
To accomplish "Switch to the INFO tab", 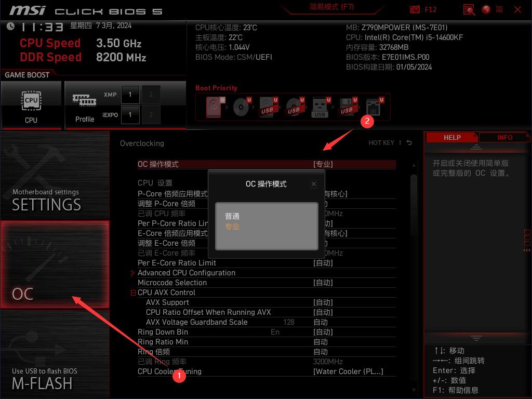I will coord(504,137).
